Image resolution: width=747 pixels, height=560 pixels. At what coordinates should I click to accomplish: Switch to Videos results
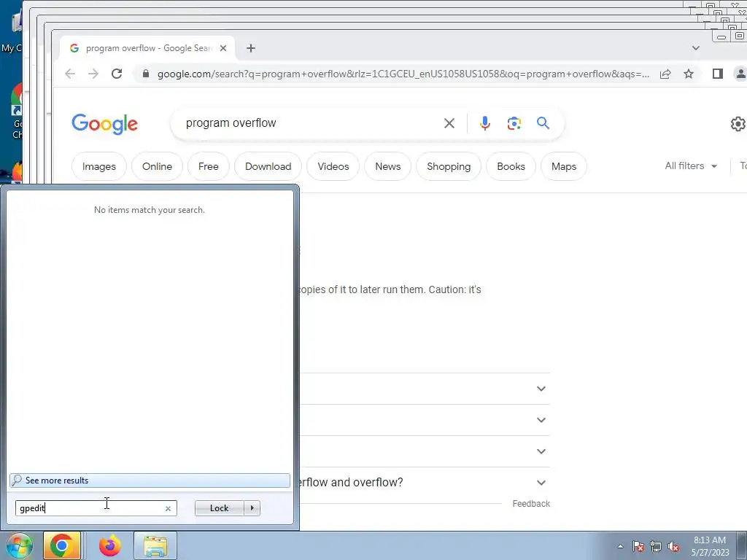pyautogui.click(x=333, y=166)
